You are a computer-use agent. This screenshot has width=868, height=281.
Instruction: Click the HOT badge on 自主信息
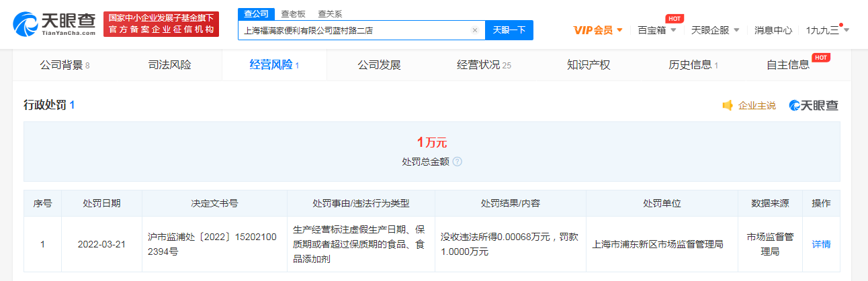pyautogui.click(x=821, y=57)
